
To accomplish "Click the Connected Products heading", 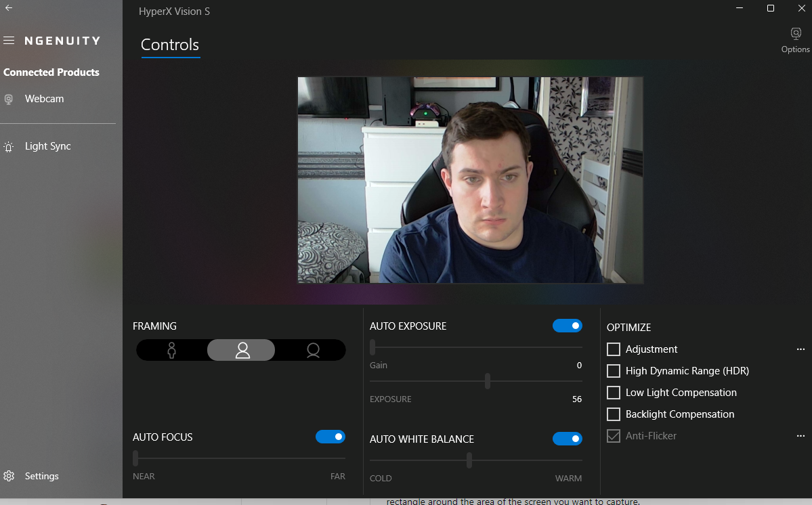I will 51,72.
